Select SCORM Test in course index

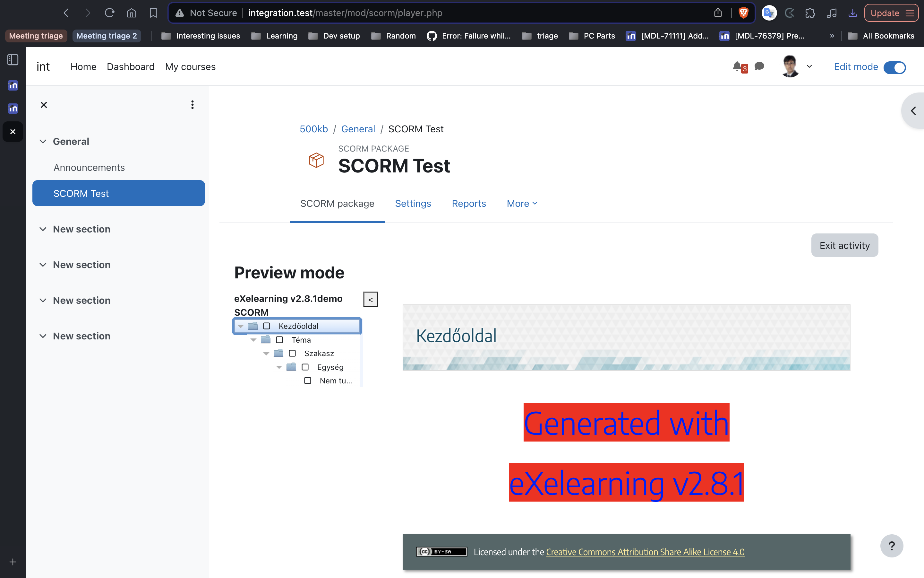(x=119, y=193)
